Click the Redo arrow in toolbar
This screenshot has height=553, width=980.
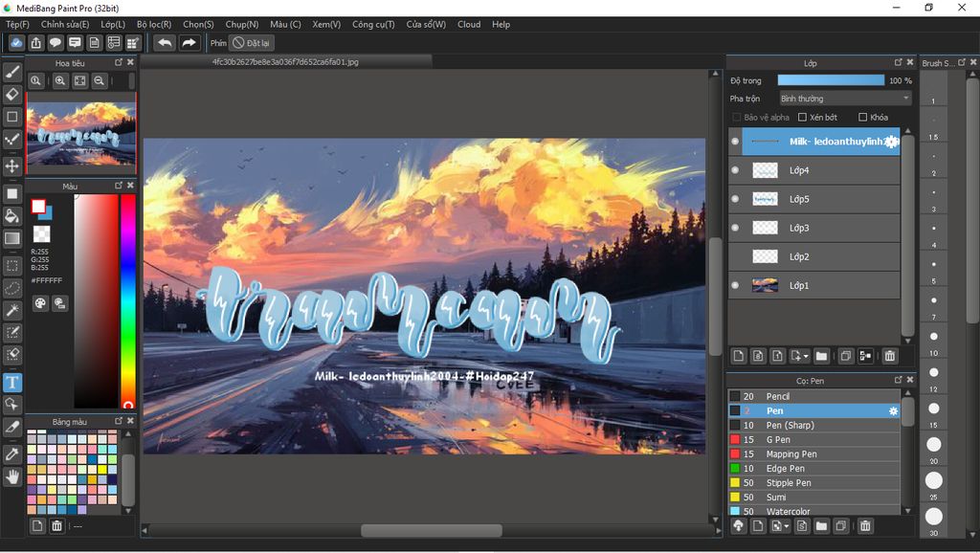click(189, 43)
